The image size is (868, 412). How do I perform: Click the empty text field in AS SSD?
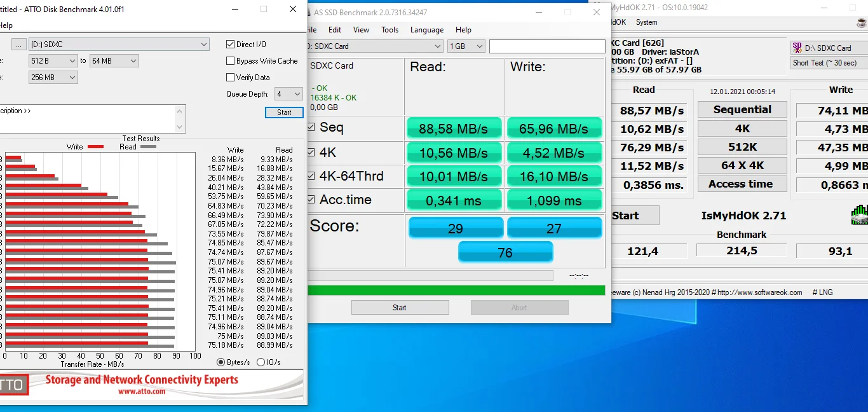547,46
